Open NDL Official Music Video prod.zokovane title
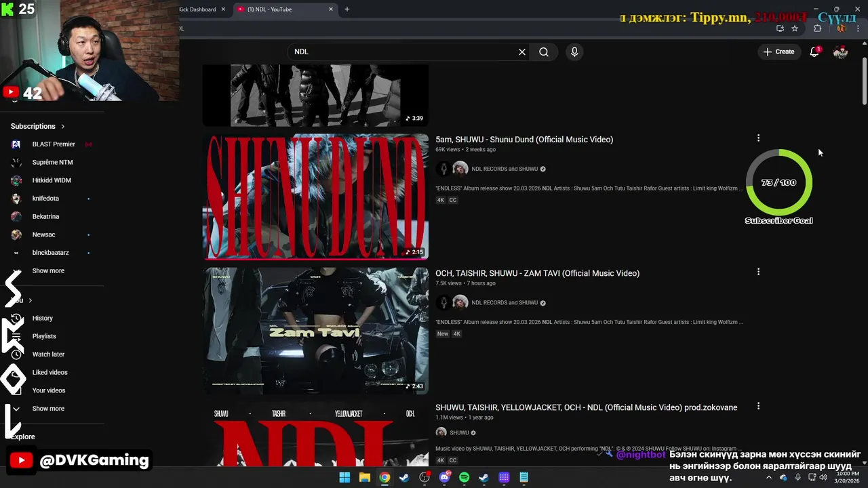Image resolution: width=868 pixels, height=488 pixels. 586,407
